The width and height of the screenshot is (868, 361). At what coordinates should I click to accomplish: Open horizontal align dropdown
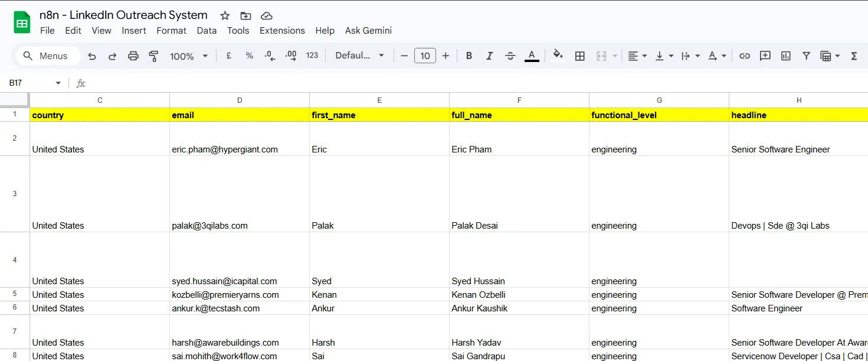(x=637, y=56)
